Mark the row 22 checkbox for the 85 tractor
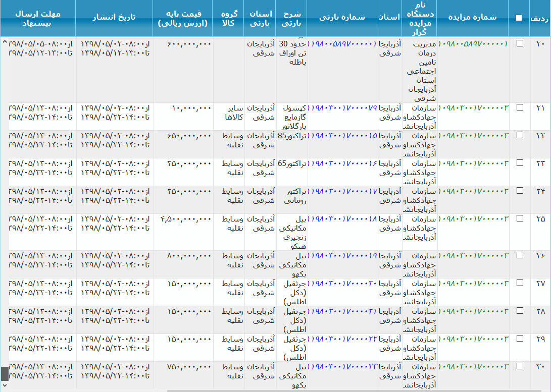Image resolution: width=551 pixels, height=392 pixels. pyautogui.click(x=520, y=136)
